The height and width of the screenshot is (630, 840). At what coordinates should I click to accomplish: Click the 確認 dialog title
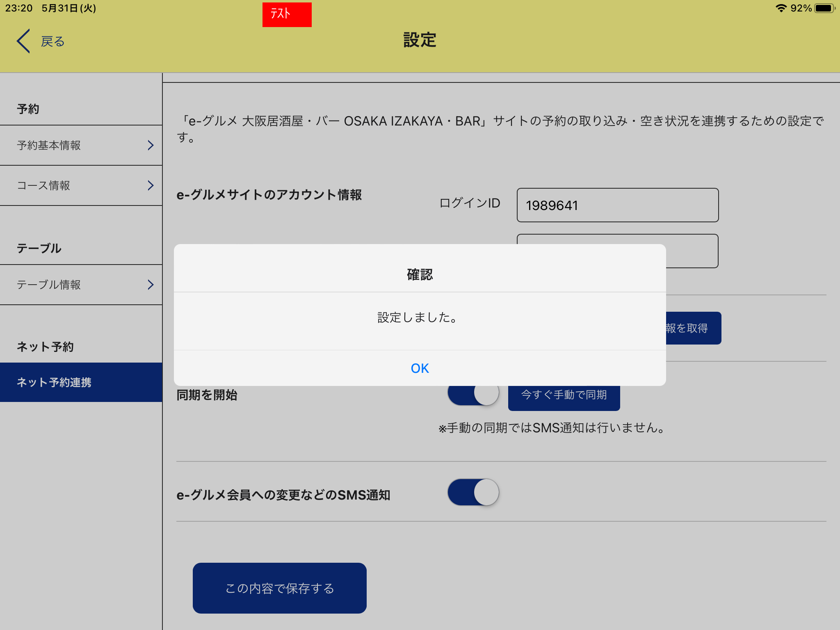(x=420, y=274)
